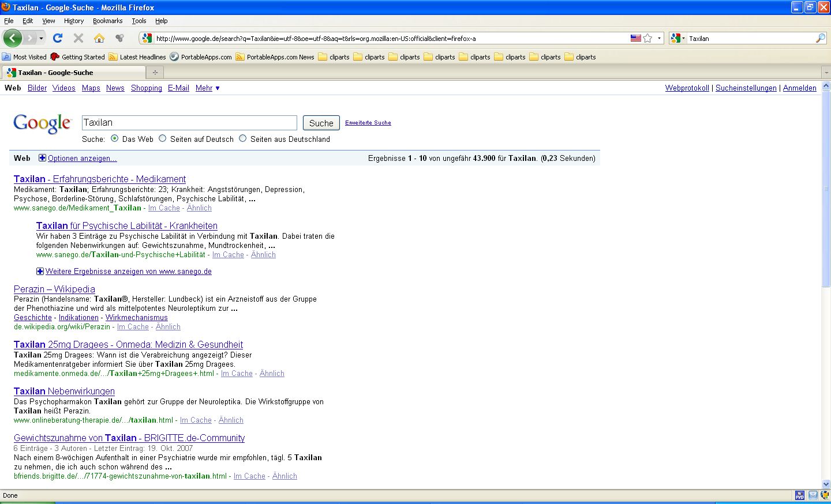Screen dimensions: 831x504
Task: Expand 'Optionen anzeigen...' search options
Action: tap(81, 158)
